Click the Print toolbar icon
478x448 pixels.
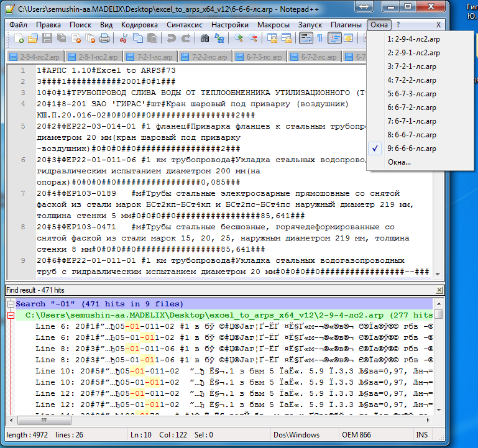coord(104,39)
